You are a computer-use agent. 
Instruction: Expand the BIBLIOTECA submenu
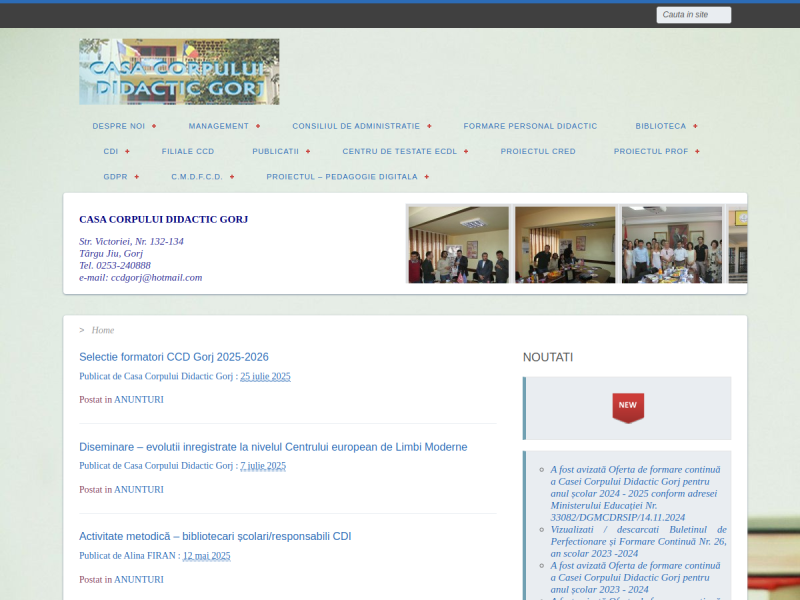tap(660, 126)
